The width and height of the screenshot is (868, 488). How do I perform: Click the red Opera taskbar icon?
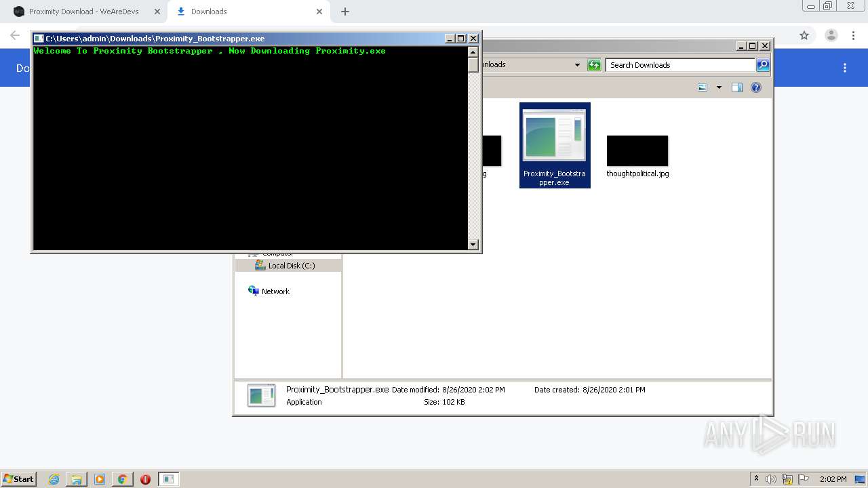point(145,479)
